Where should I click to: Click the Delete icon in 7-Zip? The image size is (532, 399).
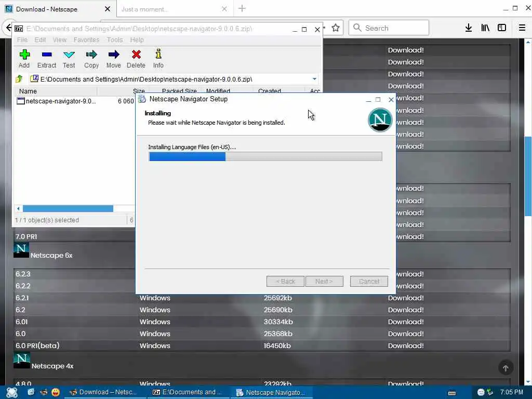(136, 55)
